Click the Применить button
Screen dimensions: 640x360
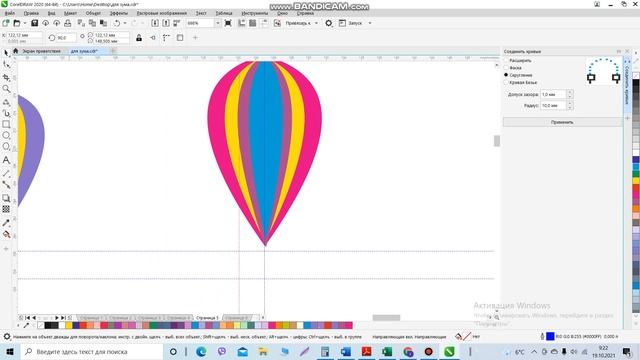562,122
